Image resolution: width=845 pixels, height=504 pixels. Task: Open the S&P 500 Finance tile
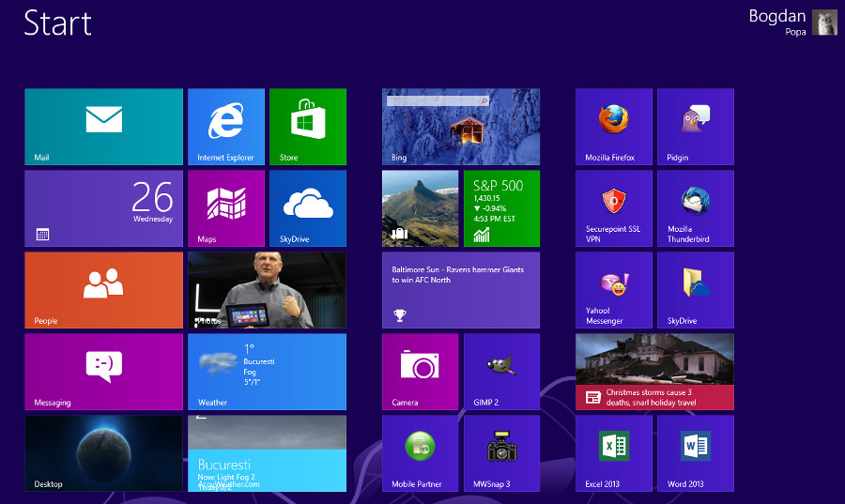pos(501,208)
